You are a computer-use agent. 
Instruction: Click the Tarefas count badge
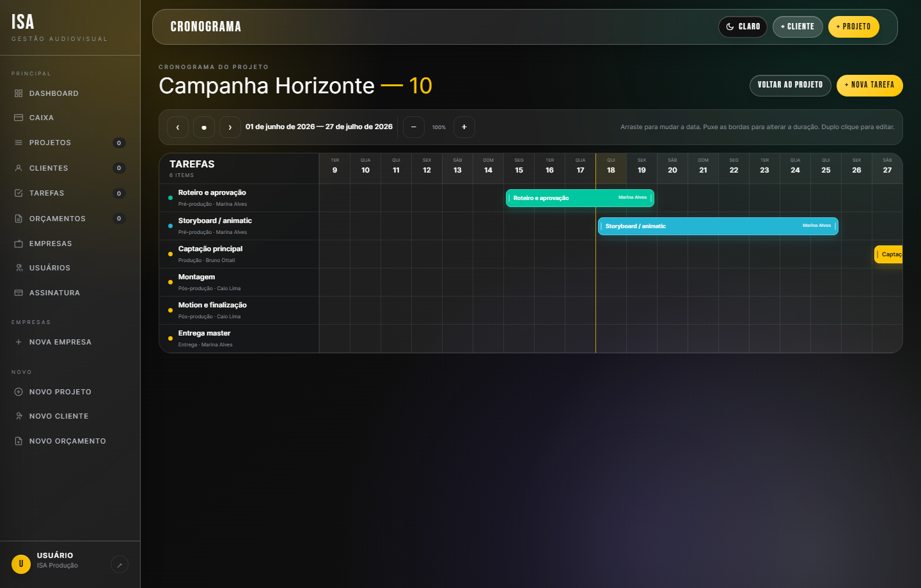[119, 193]
